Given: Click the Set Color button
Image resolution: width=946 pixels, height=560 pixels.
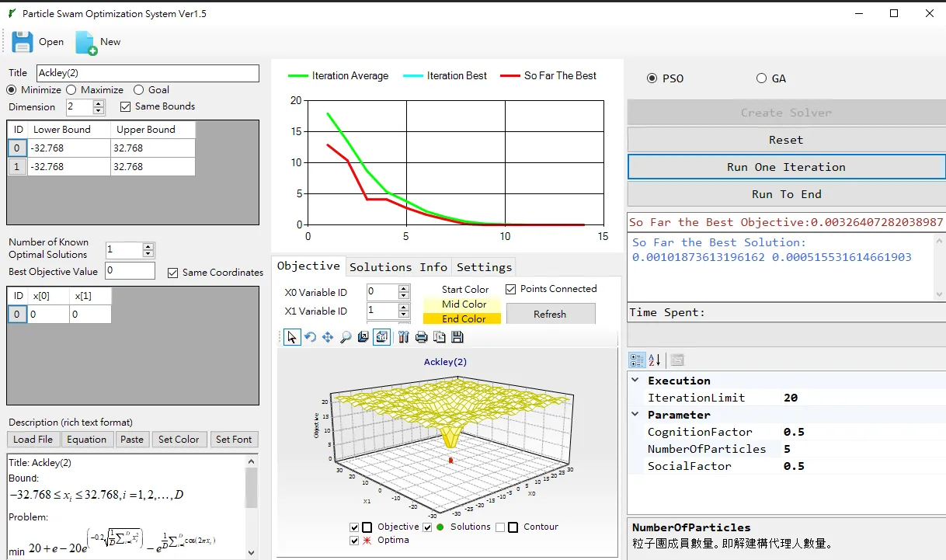Looking at the screenshot, I should point(179,440).
